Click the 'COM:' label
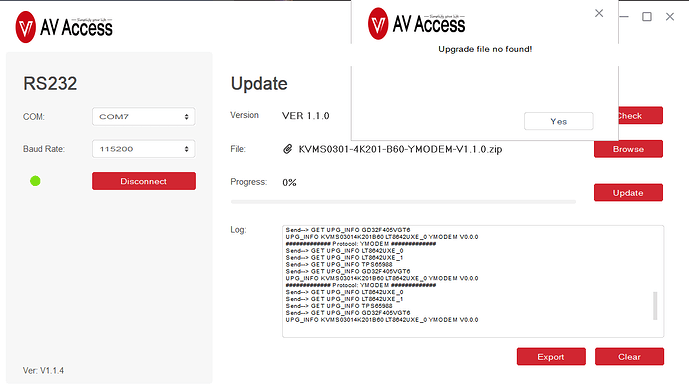689x389 pixels. point(34,117)
